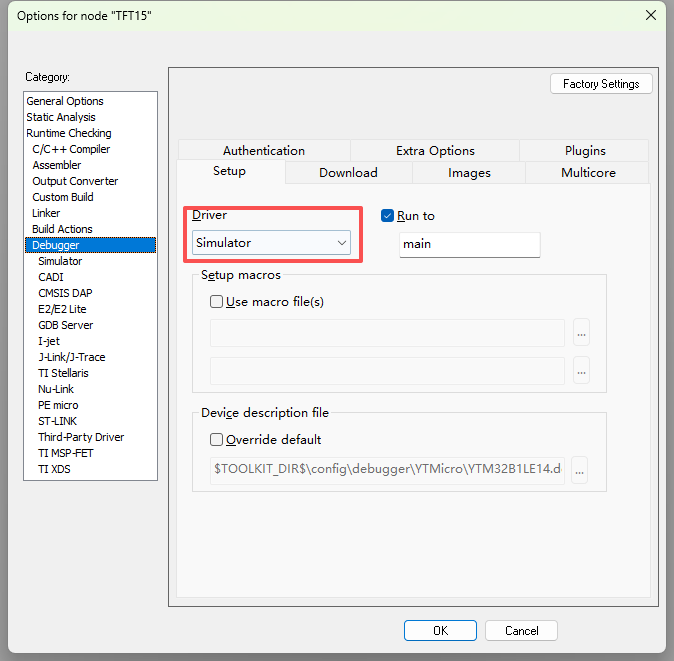This screenshot has height=661, width=674.
Task: Click the Run to main text field
Action: 469,244
